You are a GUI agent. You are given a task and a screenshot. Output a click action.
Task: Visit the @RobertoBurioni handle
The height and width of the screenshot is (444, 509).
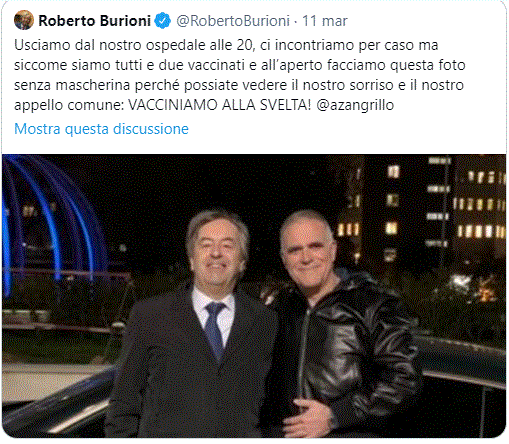coord(233,21)
